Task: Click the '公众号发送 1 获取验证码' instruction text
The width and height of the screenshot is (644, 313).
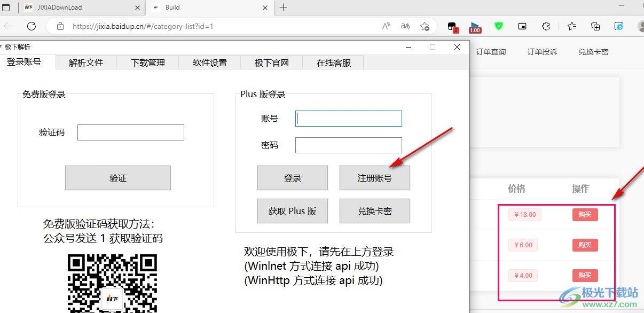Action: point(103,238)
